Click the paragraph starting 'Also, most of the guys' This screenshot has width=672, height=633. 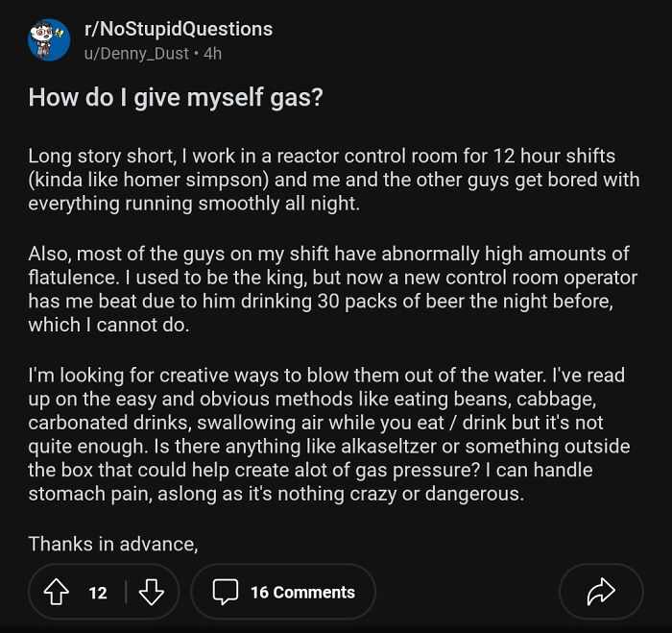[x=326, y=289]
